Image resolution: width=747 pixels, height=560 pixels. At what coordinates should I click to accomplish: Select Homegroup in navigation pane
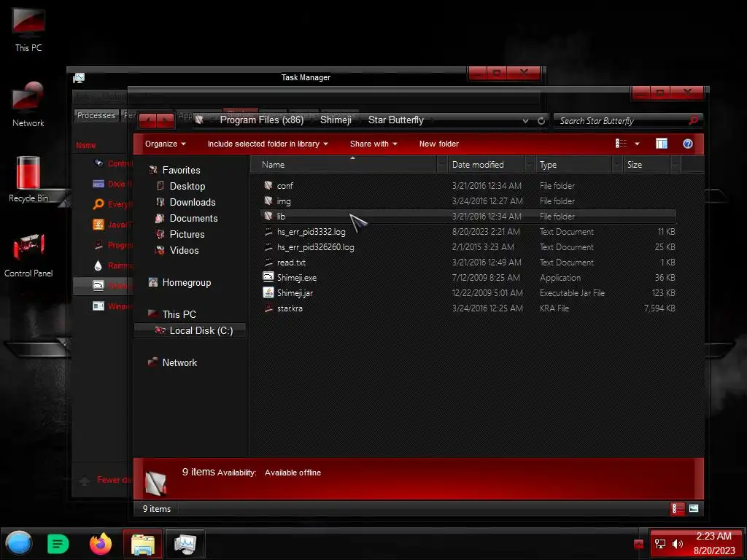click(186, 282)
